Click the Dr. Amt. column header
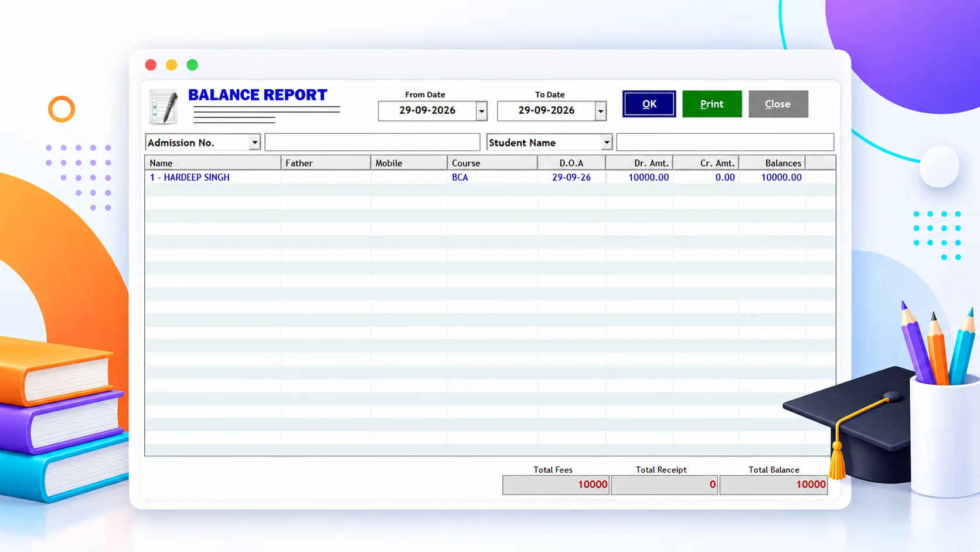The width and height of the screenshot is (980, 552). coord(639,163)
